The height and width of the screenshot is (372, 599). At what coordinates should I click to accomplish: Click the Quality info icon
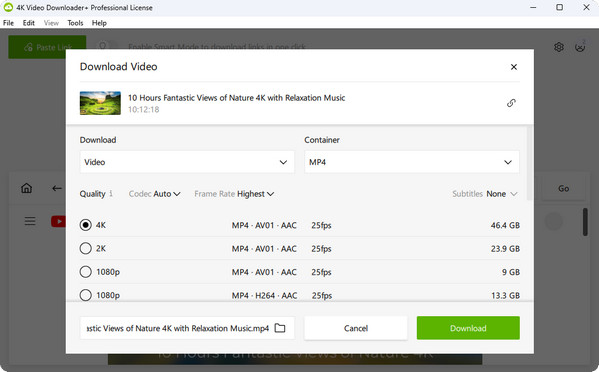(x=111, y=194)
